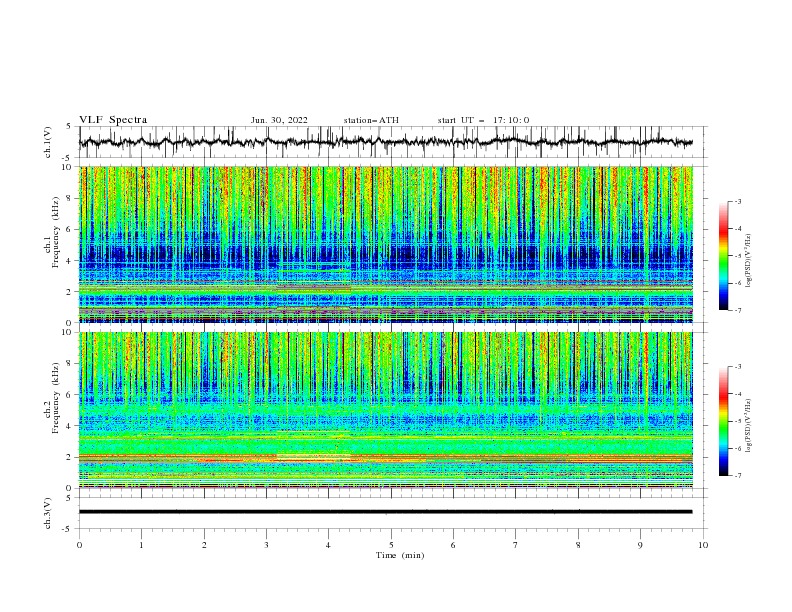Click the "Time (min)" x-axis title

tap(400, 555)
